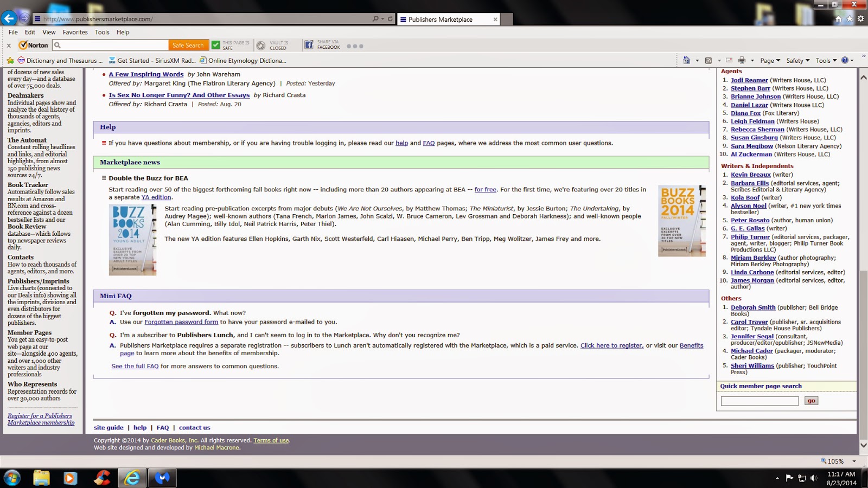The image size is (868, 488).
Task: Click the 'site guide' footer link
Action: (x=108, y=428)
